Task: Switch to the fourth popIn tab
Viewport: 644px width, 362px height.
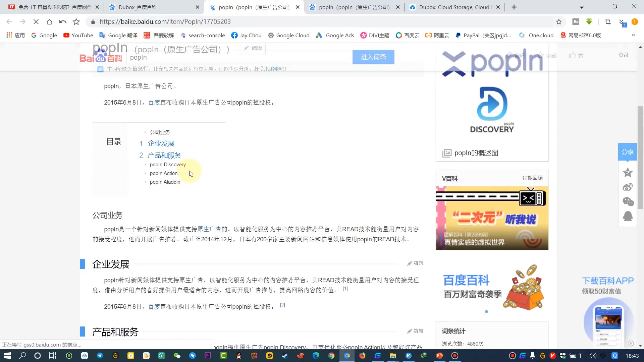Action: click(354, 7)
